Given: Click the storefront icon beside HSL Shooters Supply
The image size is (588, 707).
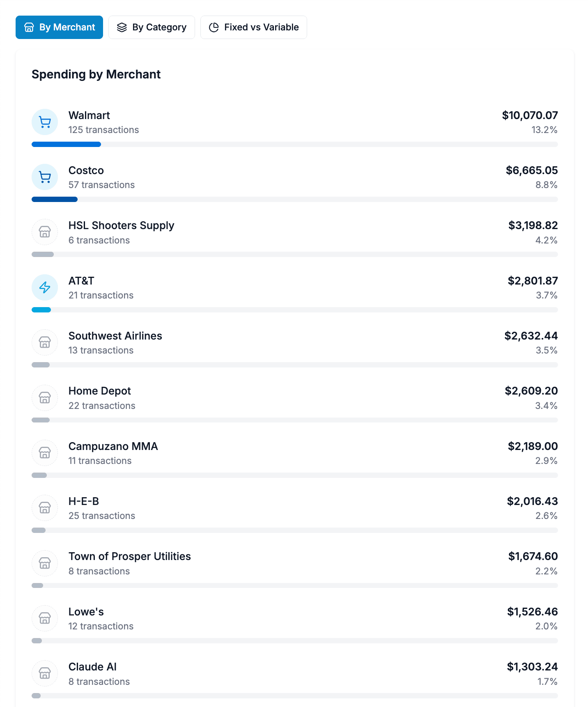Looking at the screenshot, I should (x=44, y=232).
